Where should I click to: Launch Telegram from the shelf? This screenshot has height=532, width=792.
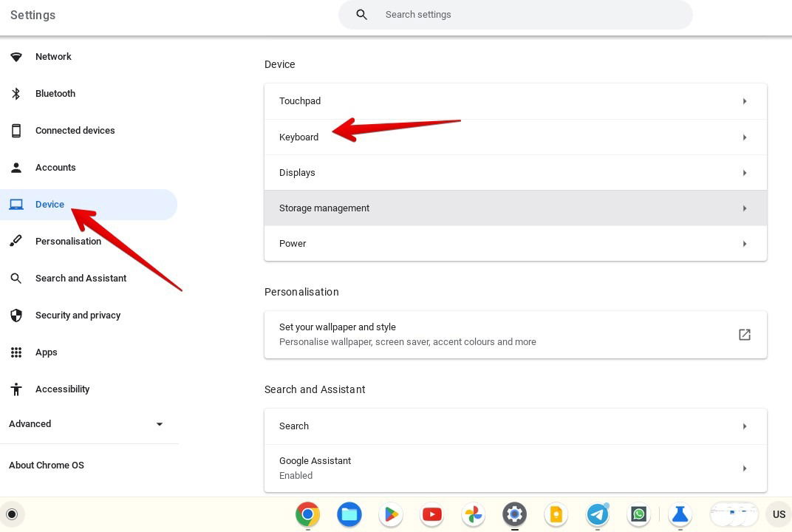pos(597,514)
